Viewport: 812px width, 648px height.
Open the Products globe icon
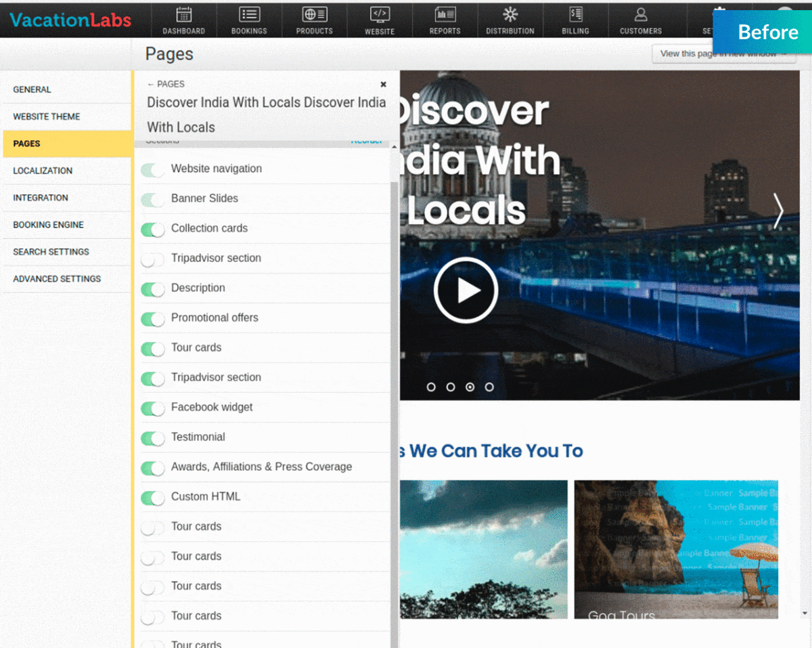click(x=314, y=14)
